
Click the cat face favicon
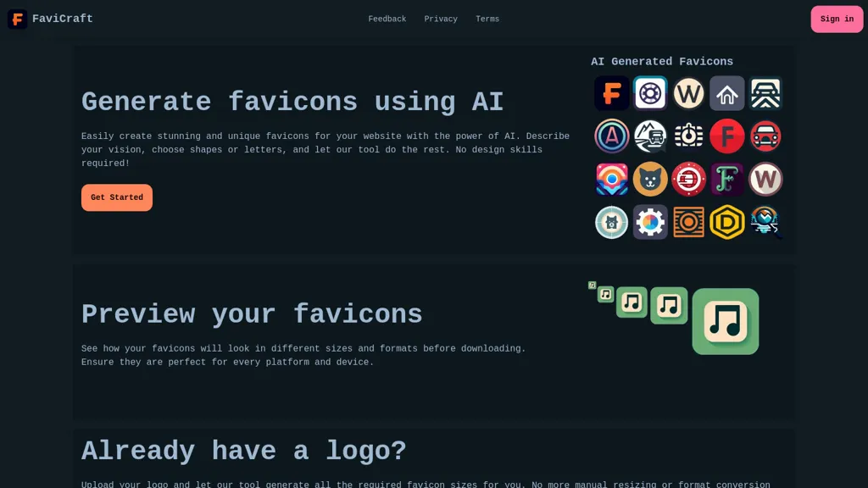tap(650, 179)
